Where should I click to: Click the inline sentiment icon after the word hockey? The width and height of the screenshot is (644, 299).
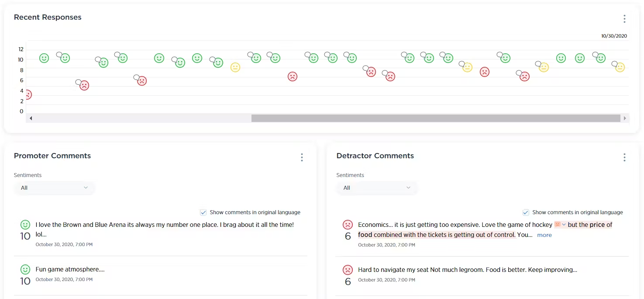(558, 225)
